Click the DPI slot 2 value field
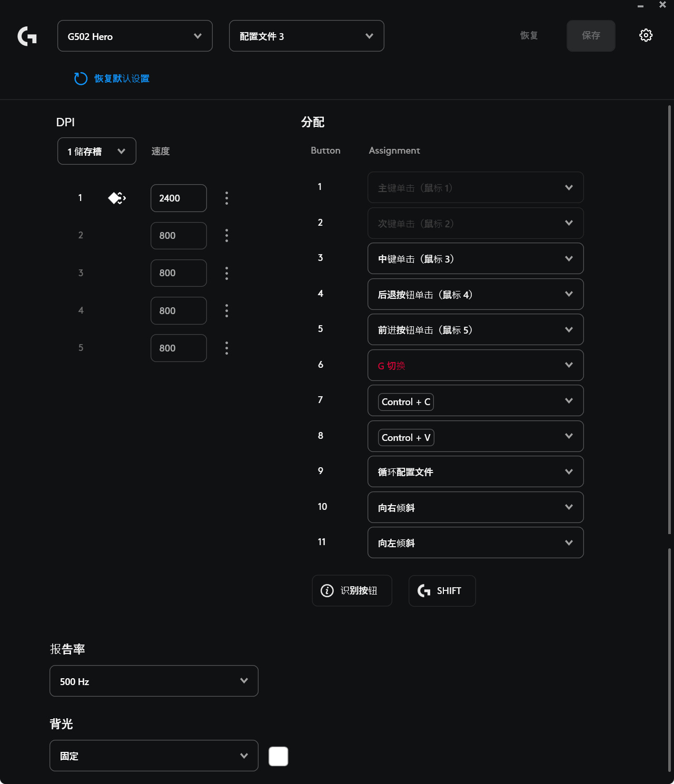 pos(179,236)
